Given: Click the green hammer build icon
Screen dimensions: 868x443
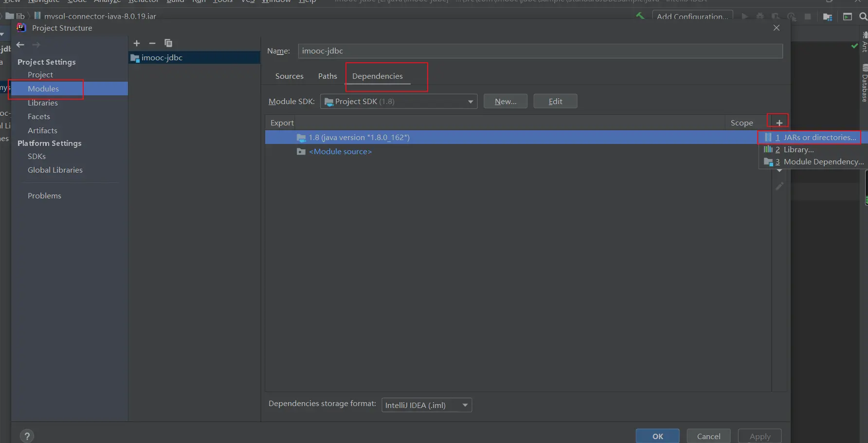Looking at the screenshot, I should pos(640,16).
